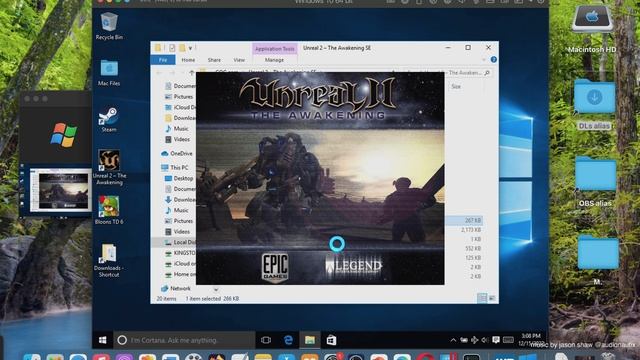Switch to the Home ribbon tab
This screenshot has width=640, height=360.
click(188, 60)
